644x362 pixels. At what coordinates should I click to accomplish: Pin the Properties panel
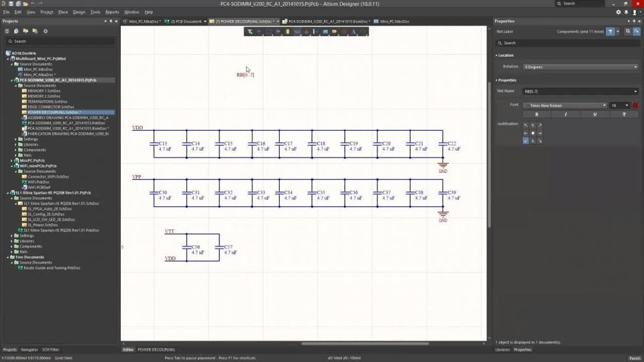point(634,21)
